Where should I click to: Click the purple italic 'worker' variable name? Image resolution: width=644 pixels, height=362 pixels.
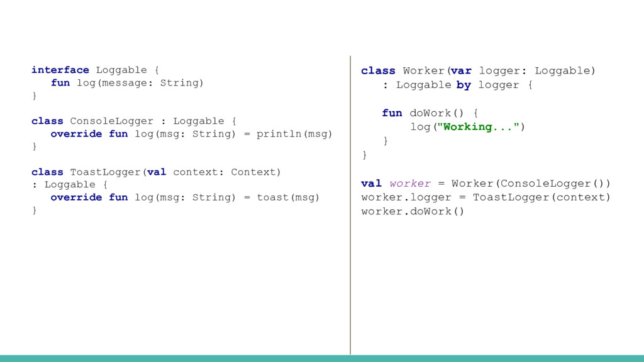tap(410, 184)
